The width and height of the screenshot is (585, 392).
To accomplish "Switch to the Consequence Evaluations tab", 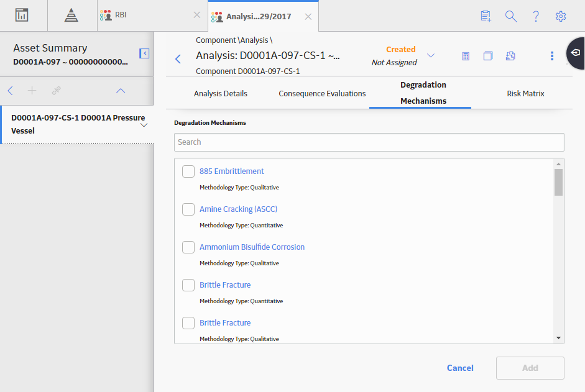I will click(x=322, y=94).
